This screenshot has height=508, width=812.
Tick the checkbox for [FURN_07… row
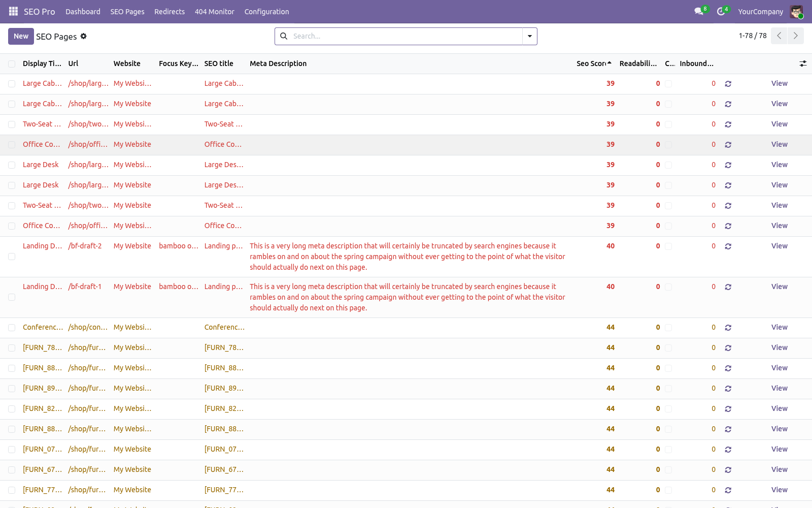pos(12,450)
